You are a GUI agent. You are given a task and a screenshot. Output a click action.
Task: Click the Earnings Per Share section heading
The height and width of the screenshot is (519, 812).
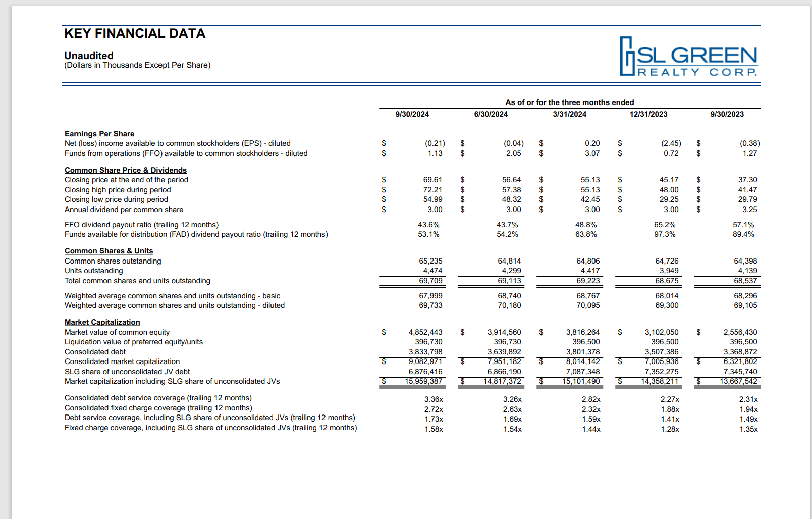(x=99, y=133)
